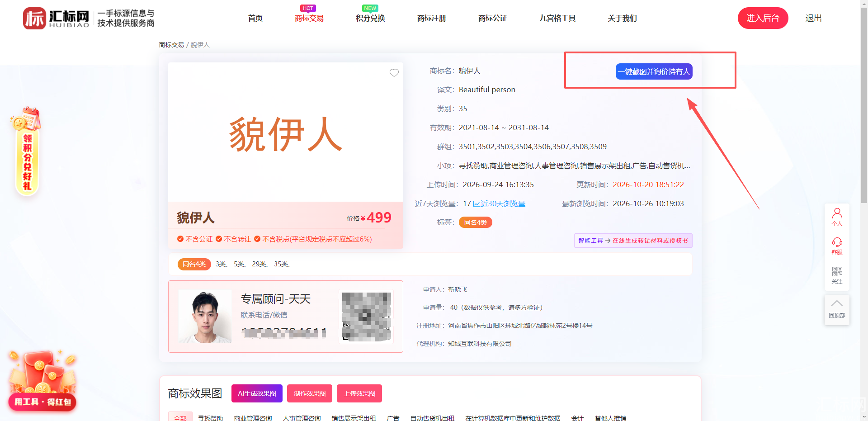
Task: Open 积分兑换 navigation item
Action: point(370,18)
